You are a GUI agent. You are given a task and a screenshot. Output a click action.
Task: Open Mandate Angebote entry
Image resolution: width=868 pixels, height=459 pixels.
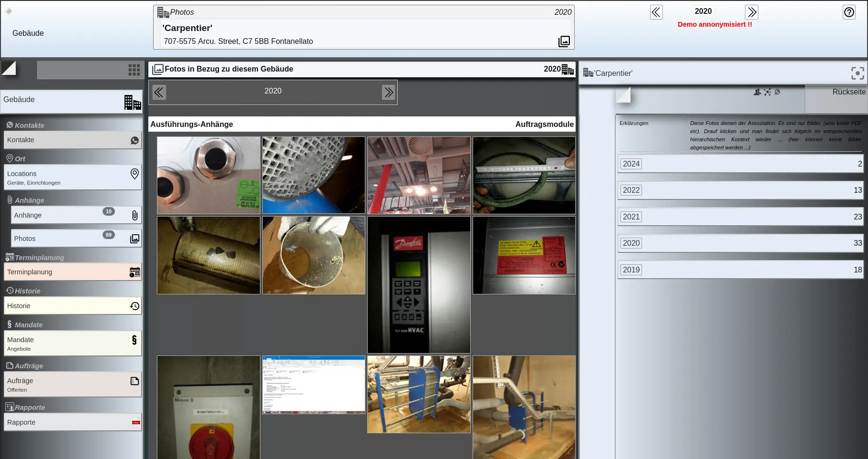pyautogui.click(x=72, y=344)
